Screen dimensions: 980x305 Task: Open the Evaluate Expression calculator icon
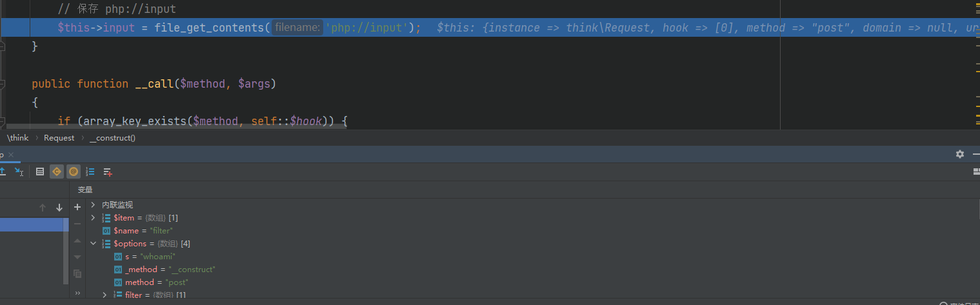pos(40,172)
